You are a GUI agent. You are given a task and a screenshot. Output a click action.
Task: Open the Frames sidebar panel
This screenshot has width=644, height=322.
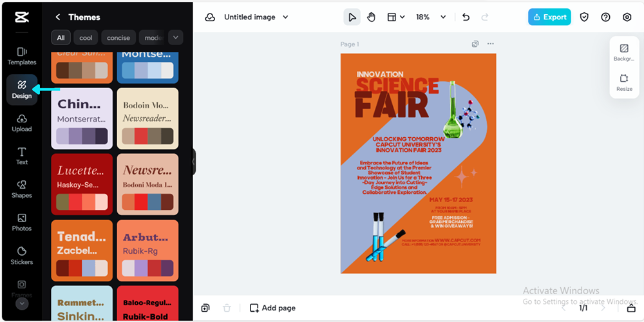[x=22, y=289]
